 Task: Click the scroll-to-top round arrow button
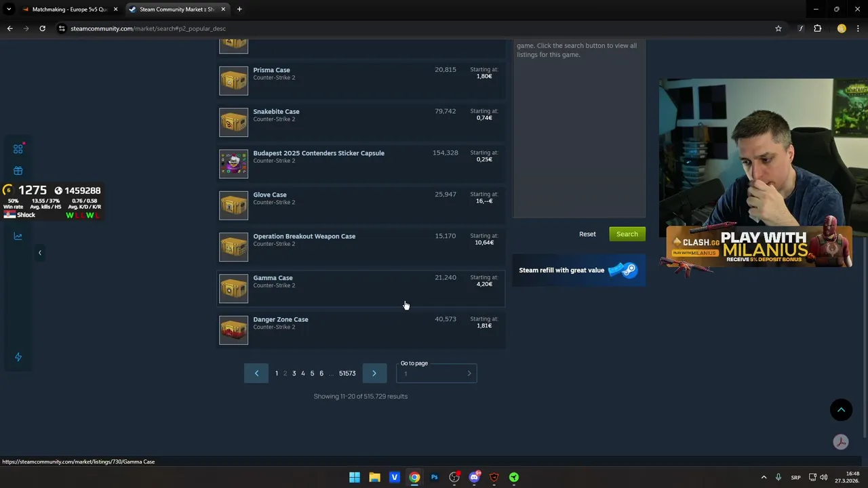[x=841, y=409]
